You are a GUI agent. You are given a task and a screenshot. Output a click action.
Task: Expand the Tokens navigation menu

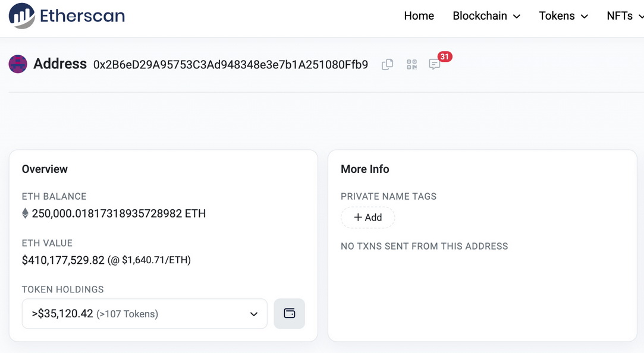tap(563, 16)
